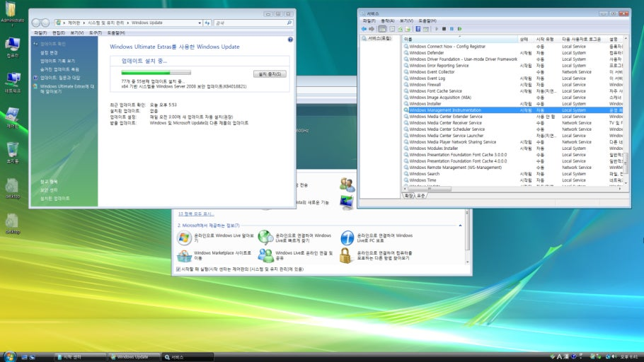Open Recycle Bin on desktop

pos(12,153)
